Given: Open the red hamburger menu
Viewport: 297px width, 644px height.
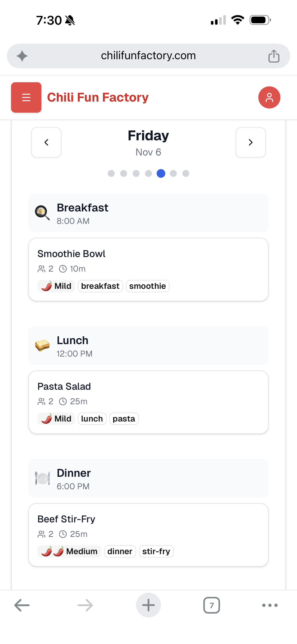Looking at the screenshot, I should tap(26, 97).
